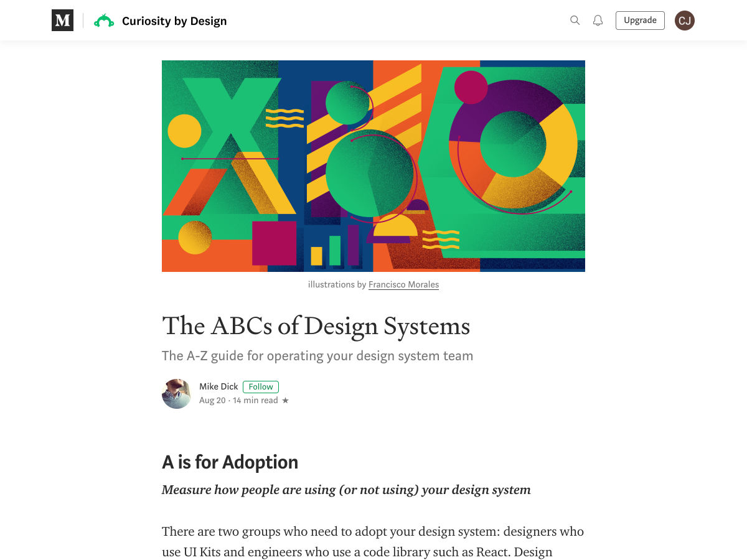
Task: Click the A-Z guide subtitle text
Action: (x=317, y=356)
